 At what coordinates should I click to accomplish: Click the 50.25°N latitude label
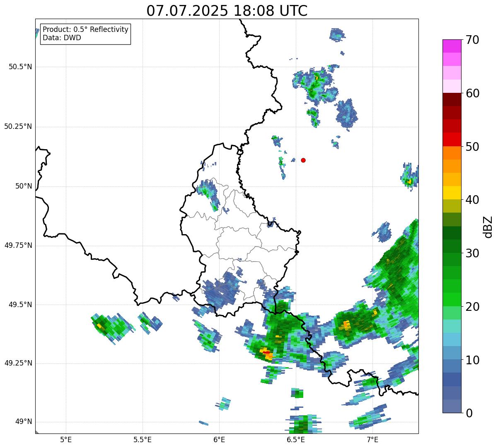[18, 126]
